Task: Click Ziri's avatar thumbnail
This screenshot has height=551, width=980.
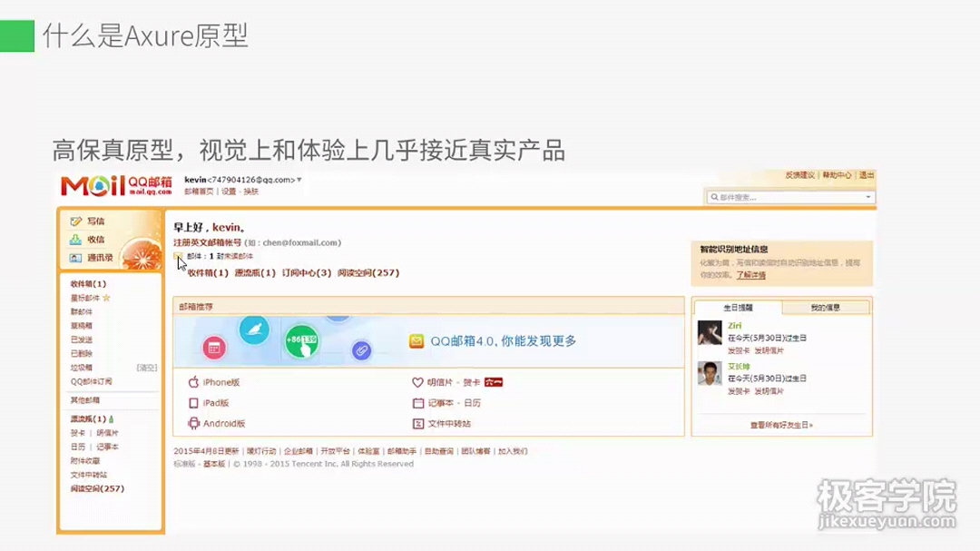Action: coord(710,333)
